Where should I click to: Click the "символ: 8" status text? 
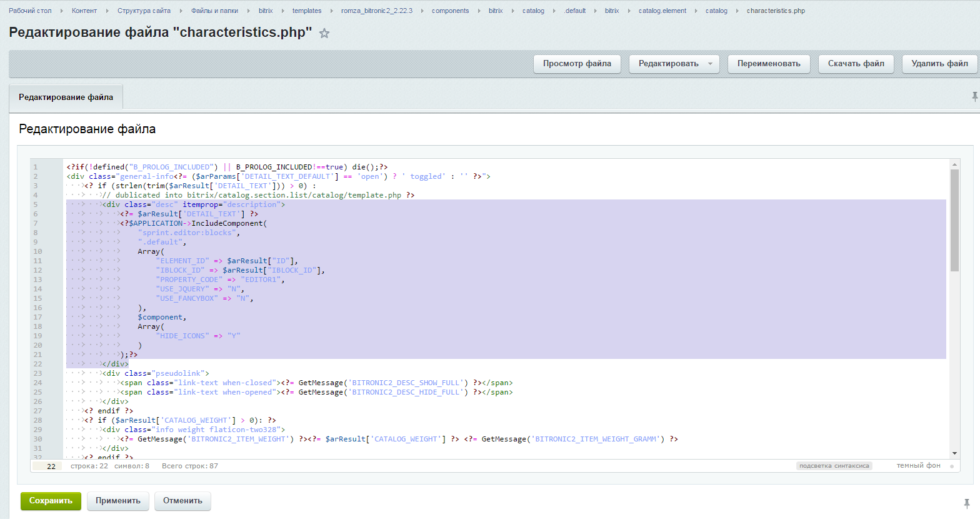point(132,466)
